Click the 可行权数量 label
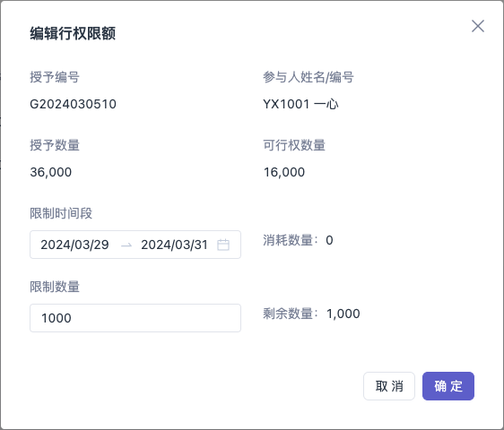504x430 pixels. [x=294, y=145]
